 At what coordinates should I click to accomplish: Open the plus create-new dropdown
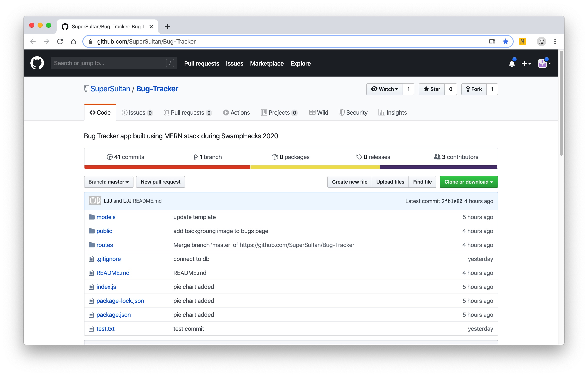(x=526, y=63)
